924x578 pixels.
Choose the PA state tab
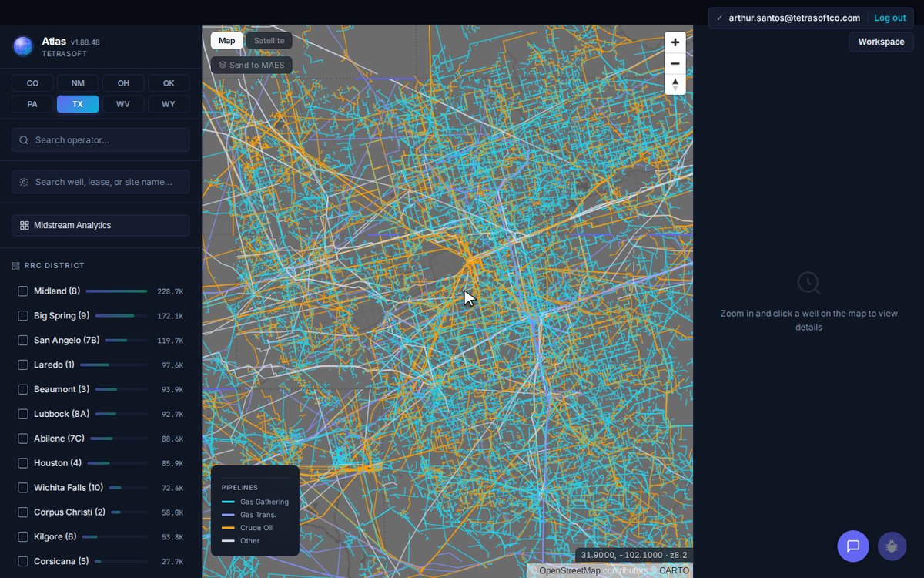pos(32,104)
